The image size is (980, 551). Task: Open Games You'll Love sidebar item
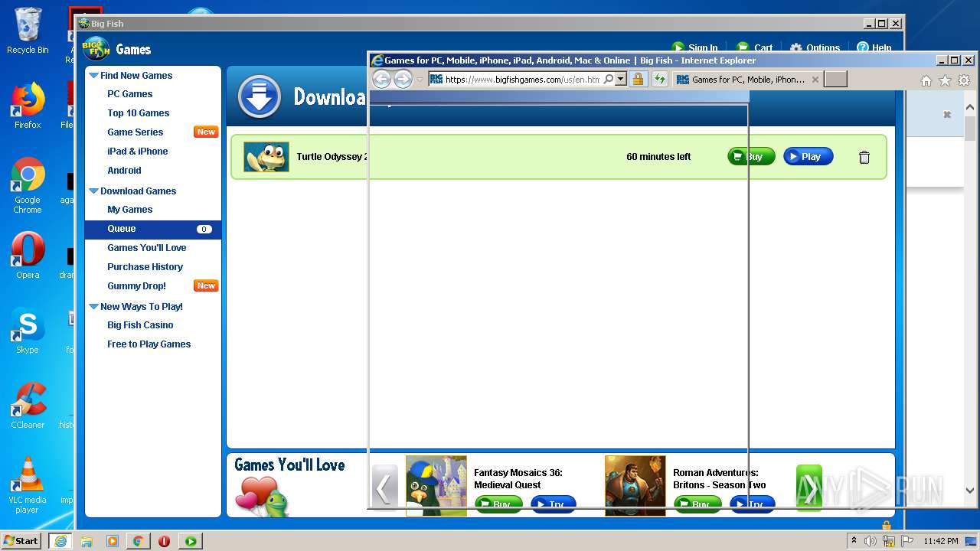pos(147,248)
